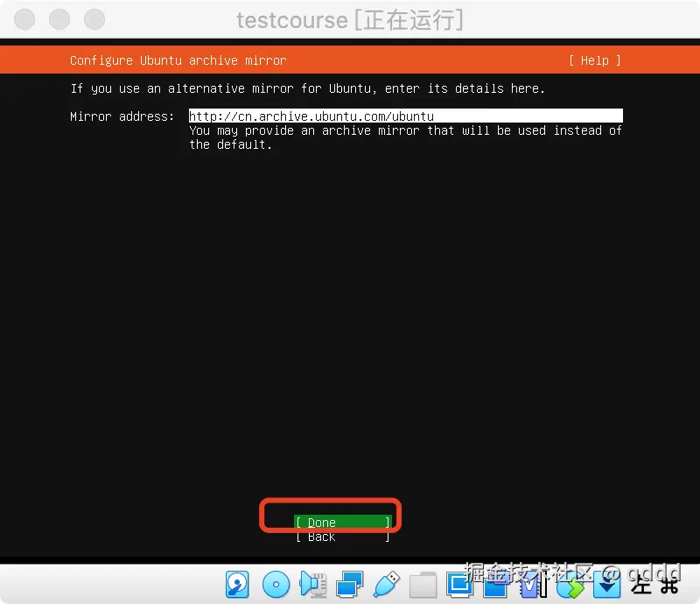The height and width of the screenshot is (604, 700).
Task: Select the Back button
Action: pyautogui.click(x=342, y=537)
